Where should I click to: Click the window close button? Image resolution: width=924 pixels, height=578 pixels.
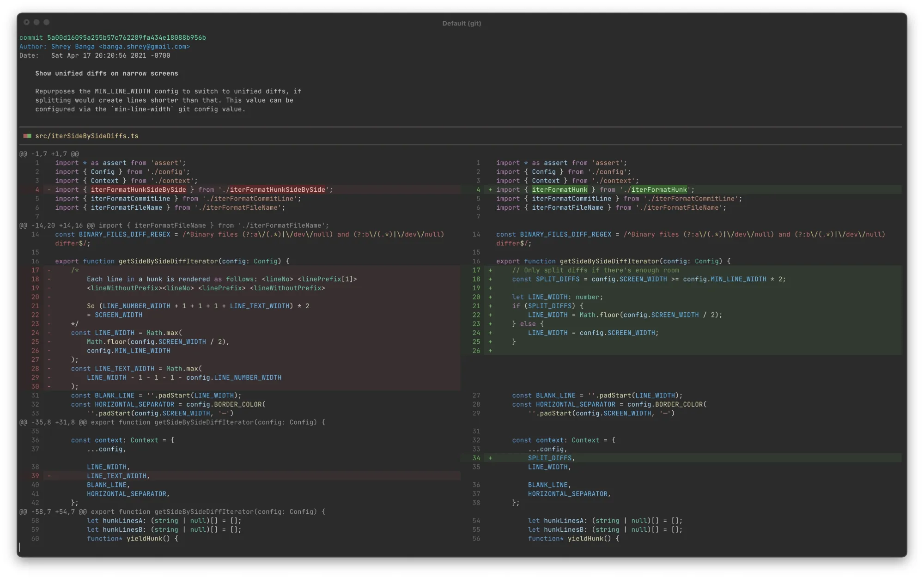pos(27,22)
